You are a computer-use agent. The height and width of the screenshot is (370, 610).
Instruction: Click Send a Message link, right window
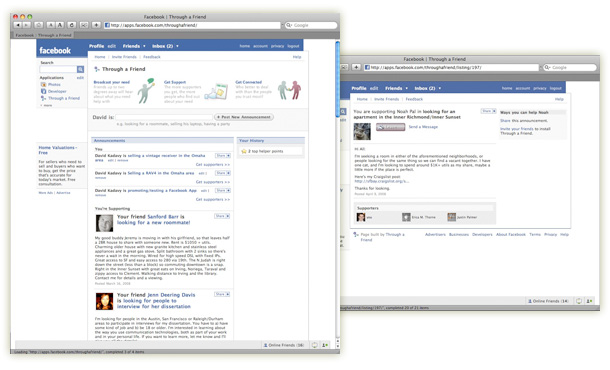coord(423,127)
